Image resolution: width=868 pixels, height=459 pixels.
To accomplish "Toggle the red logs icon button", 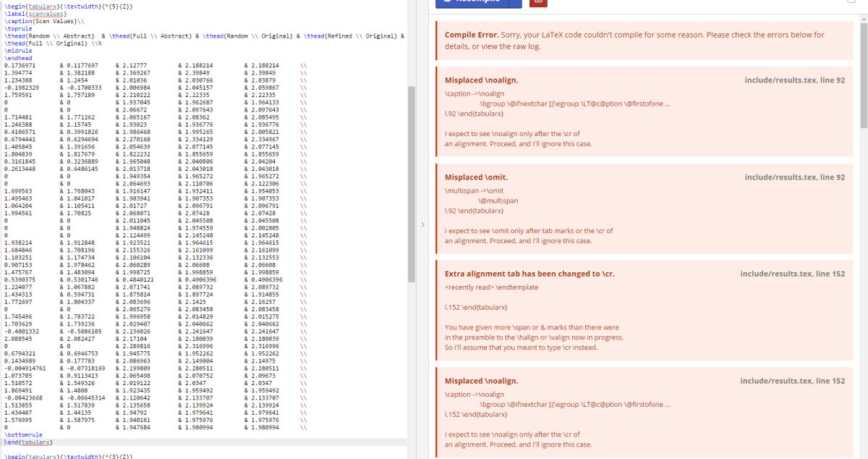I will point(538,3).
